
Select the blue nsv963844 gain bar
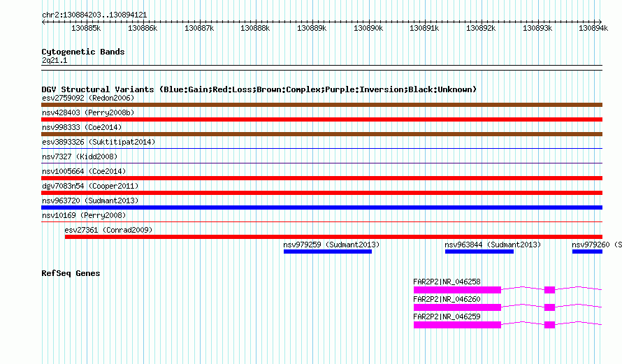coord(479,252)
